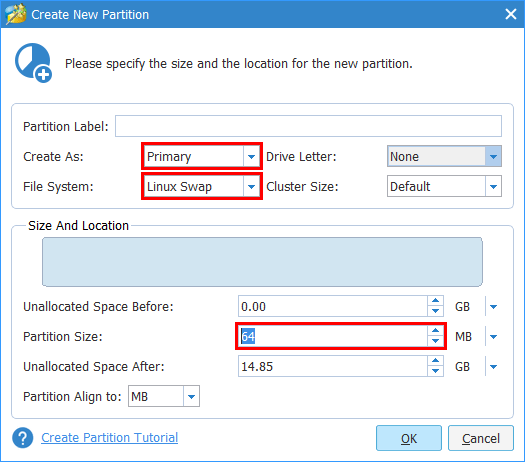Click the partition size bar in Size And Location
This screenshot has width=525, height=462.
[262, 262]
